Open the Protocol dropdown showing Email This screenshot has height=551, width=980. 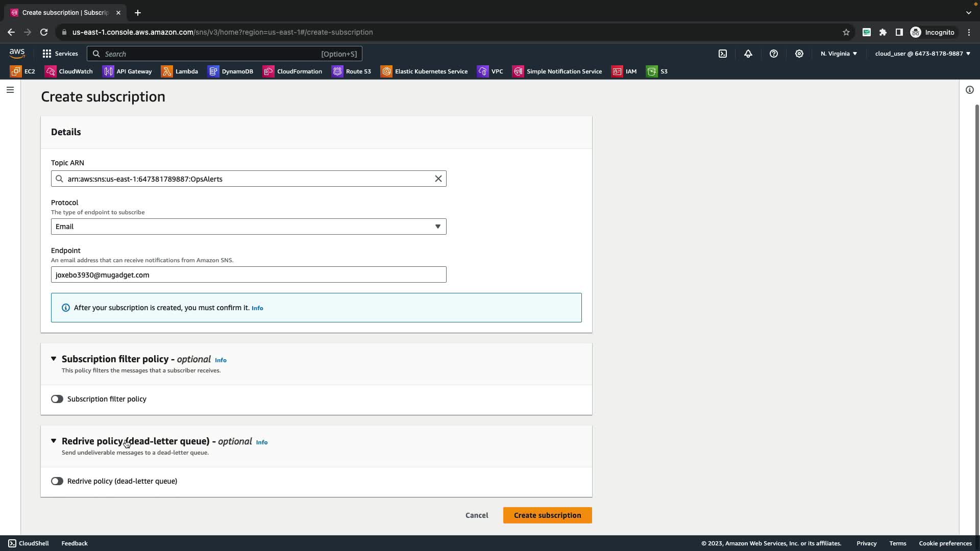249,227
